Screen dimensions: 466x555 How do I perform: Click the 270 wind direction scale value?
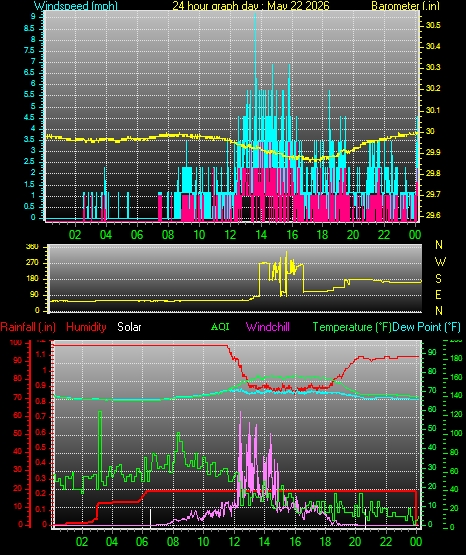[32, 263]
